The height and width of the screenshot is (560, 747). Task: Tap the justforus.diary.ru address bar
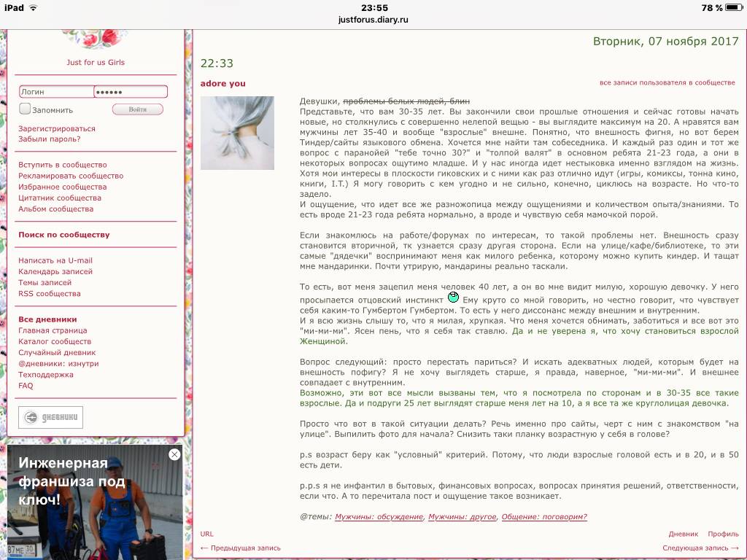click(373, 20)
